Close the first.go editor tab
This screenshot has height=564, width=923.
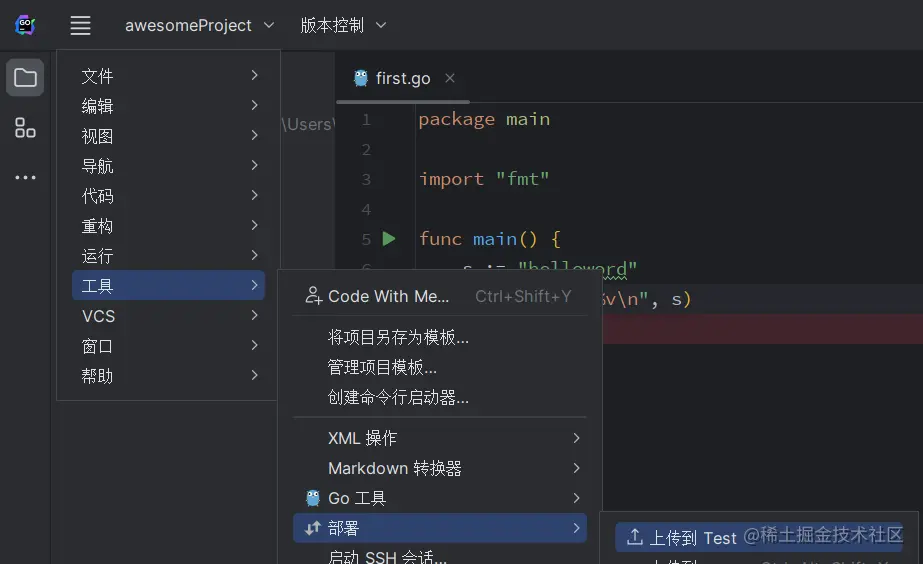click(x=450, y=78)
